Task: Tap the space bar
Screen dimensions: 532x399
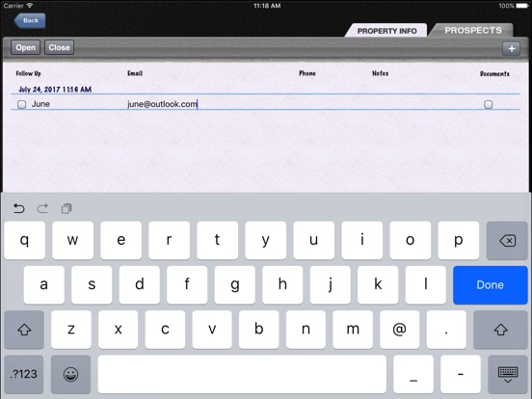Action: (x=242, y=374)
